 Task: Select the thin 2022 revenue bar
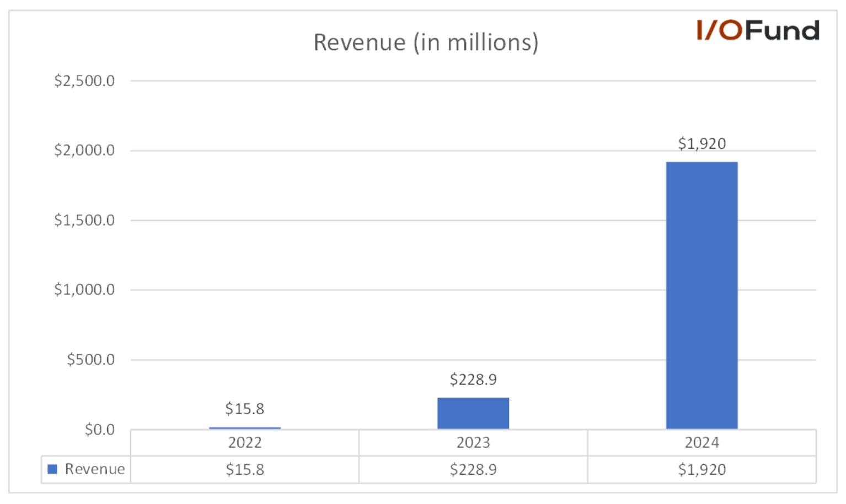pyautogui.click(x=245, y=428)
